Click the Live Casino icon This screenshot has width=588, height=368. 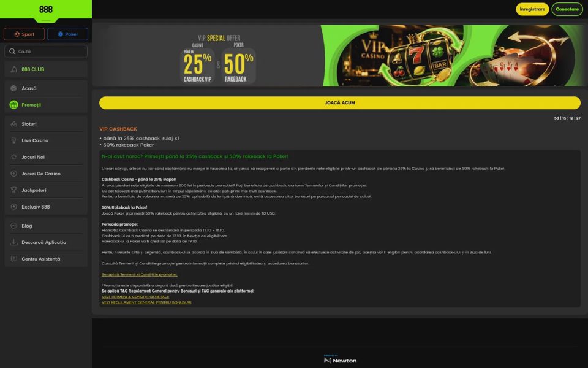click(14, 140)
